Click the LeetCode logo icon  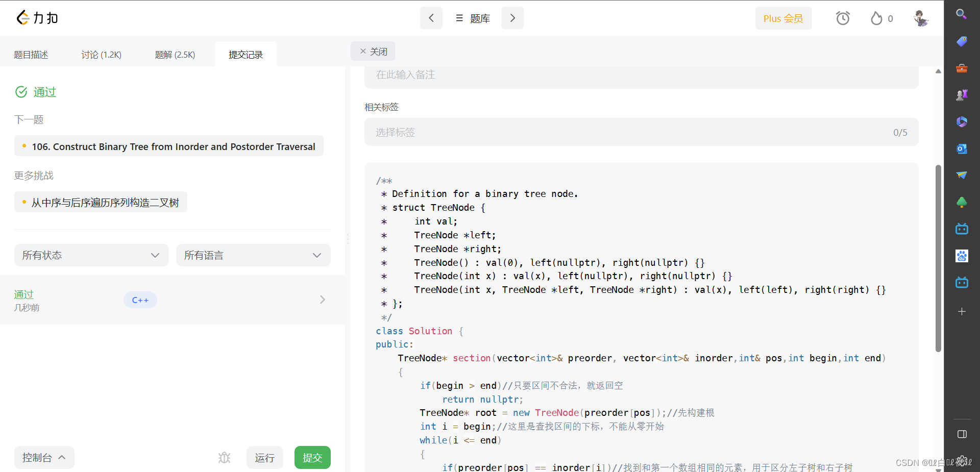coord(23,18)
